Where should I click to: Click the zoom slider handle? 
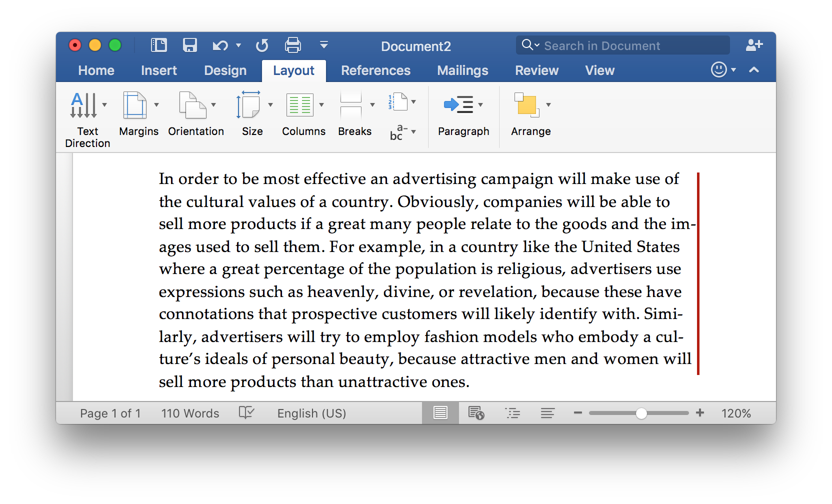point(641,413)
